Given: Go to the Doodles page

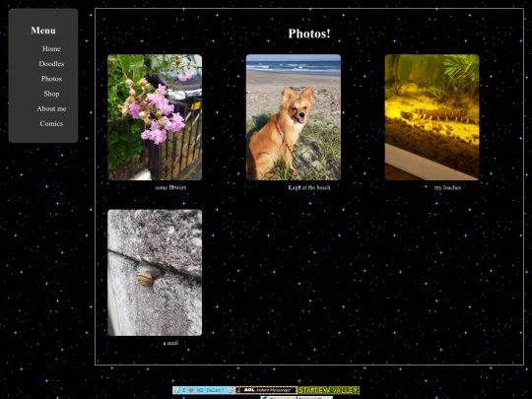Looking at the screenshot, I should [51, 64].
